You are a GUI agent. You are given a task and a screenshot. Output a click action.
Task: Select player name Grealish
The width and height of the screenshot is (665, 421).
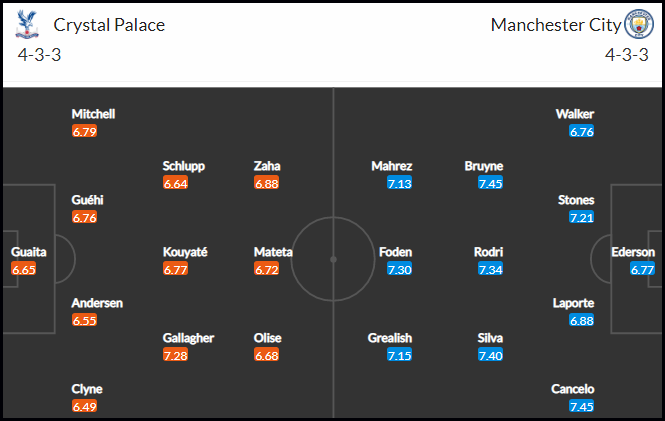(390, 338)
